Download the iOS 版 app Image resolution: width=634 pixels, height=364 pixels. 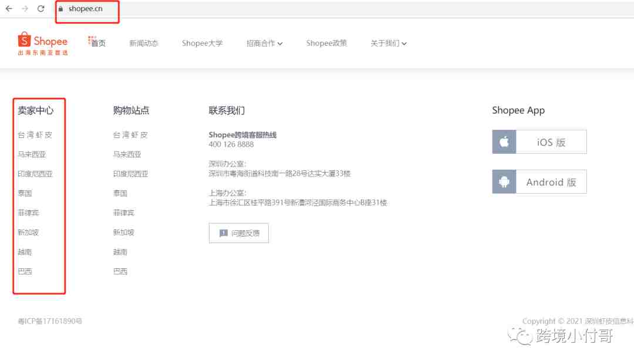[x=539, y=141]
